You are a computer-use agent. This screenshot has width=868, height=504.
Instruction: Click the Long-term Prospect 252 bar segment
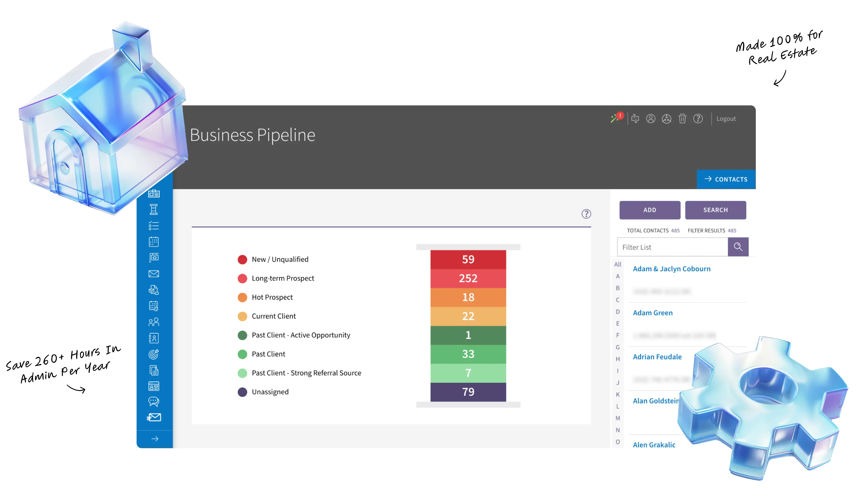(468, 278)
